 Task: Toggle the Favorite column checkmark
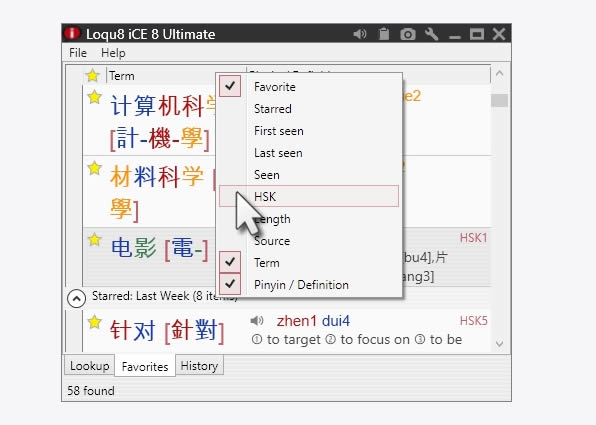230,86
